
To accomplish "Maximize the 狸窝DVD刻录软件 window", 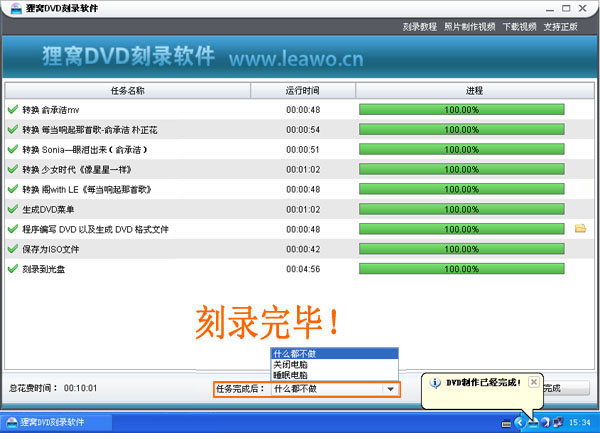I will point(566,8).
